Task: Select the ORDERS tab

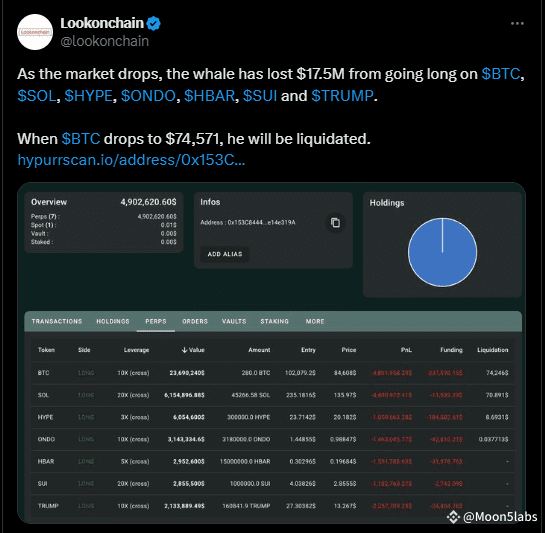Action: tap(195, 321)
